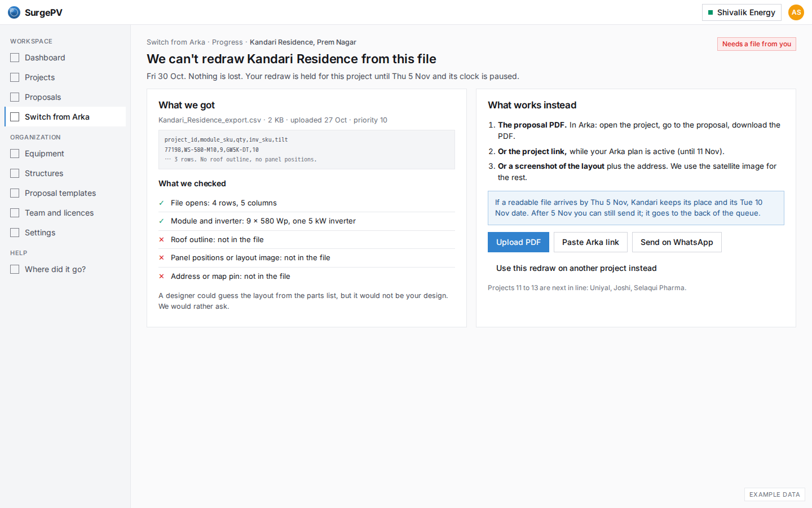Click the blue readable file deadline notice
812x508 pixels.
click(636, 208)
